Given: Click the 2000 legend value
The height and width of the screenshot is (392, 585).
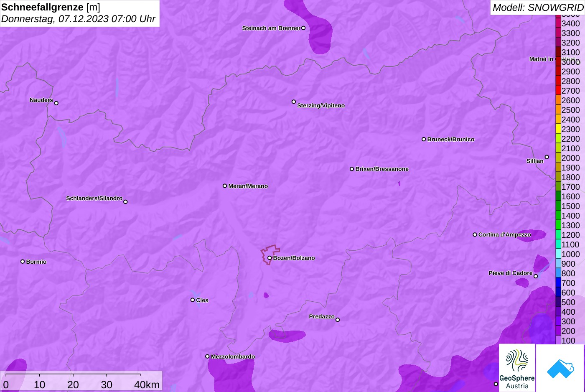Looking at the screenshot, I should (x=570, y=158).
